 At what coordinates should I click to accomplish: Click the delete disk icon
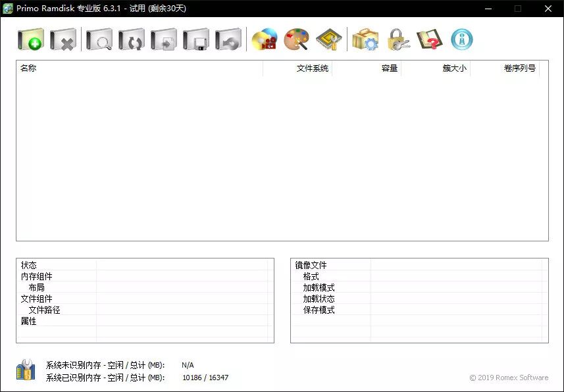click(x=63, y=39)
